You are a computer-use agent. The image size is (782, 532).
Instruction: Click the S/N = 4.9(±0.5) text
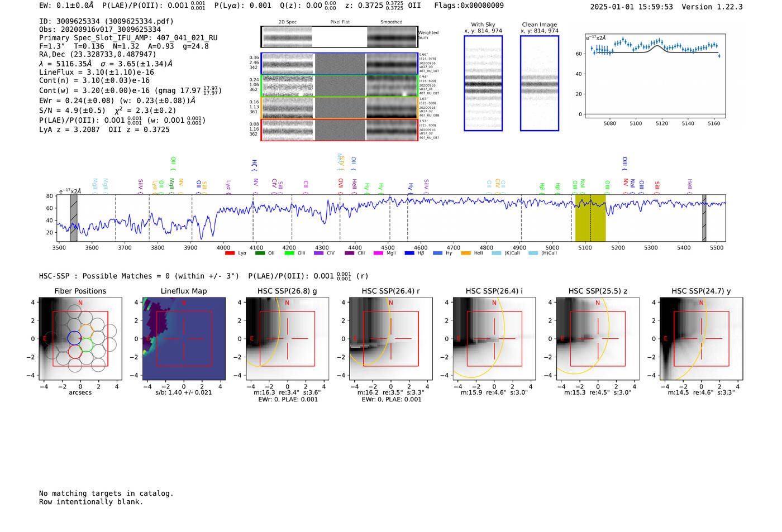click(72, 111)
